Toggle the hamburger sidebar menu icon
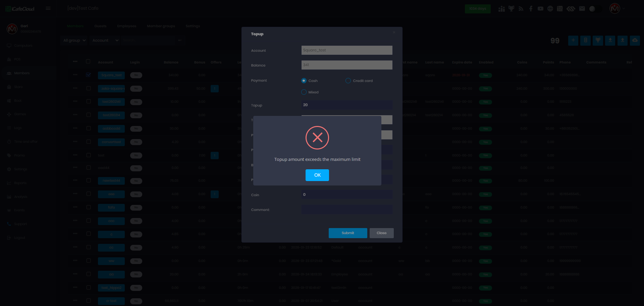Viewport: 644px width, 306px height. [48, 8]
